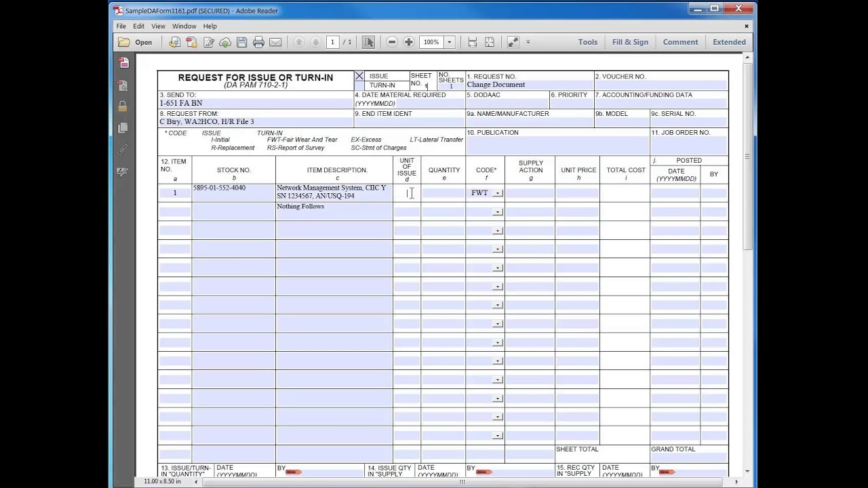Go to next page arrow

[315, 42]
